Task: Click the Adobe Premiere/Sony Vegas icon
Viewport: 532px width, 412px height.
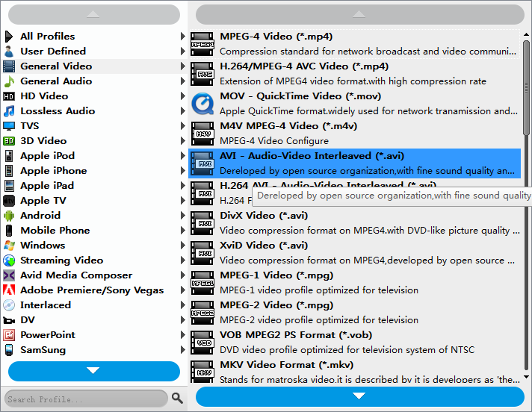Action: 9,290
